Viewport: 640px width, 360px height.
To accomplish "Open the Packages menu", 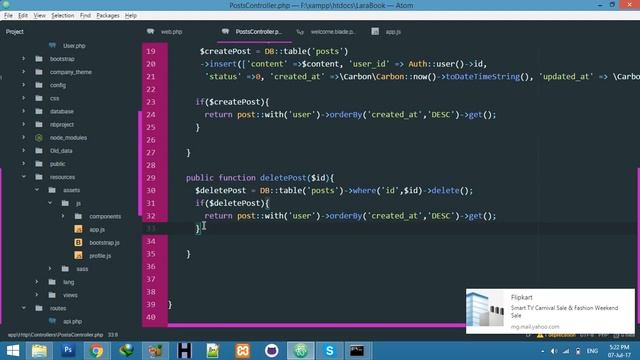I will point(108,16).
